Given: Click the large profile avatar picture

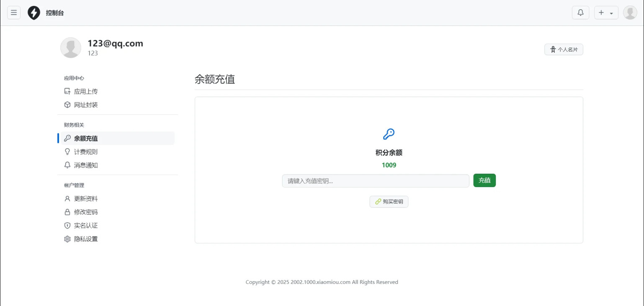Looking at the screenshot, I should click(71, 48).
